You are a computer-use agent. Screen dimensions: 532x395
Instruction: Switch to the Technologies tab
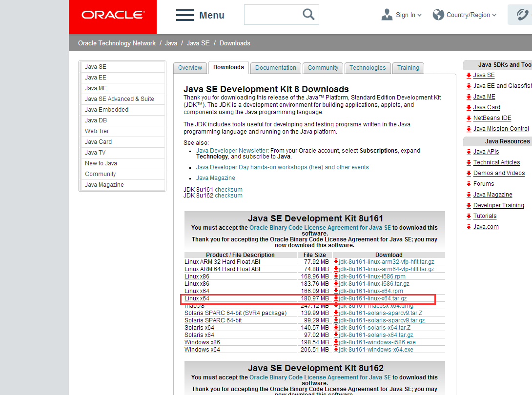(x=368, y=68)
